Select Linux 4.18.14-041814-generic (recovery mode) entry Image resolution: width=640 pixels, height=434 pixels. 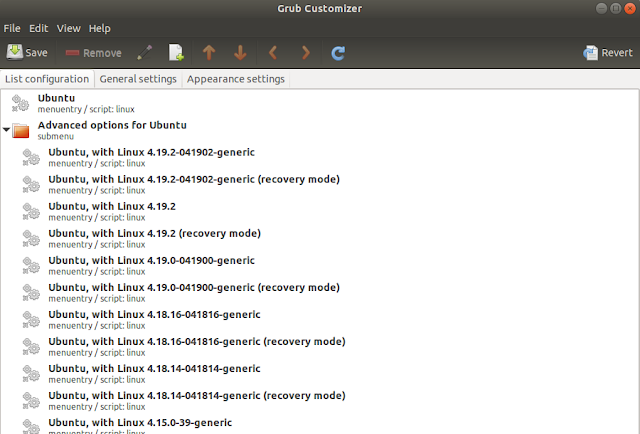pyautogui.click(x=320, y=401)
